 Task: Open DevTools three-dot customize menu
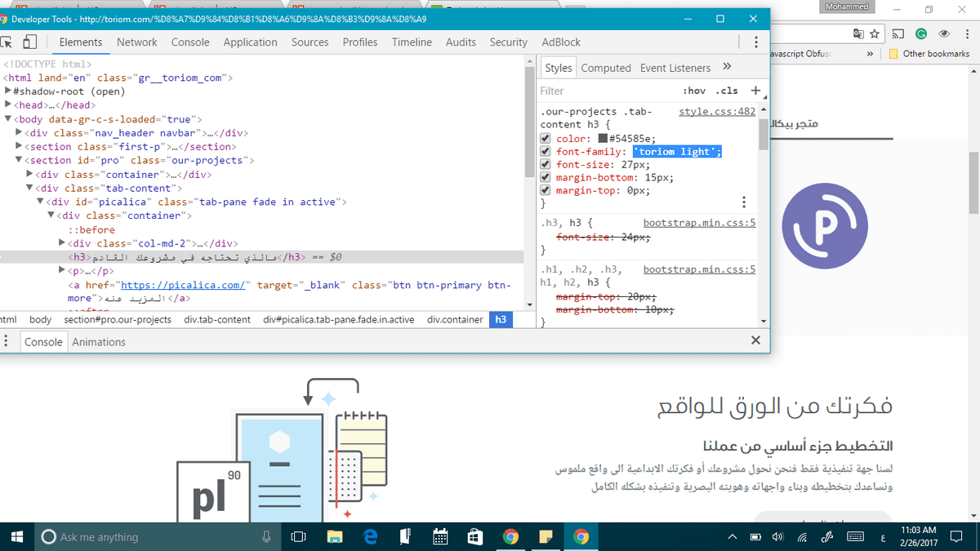point(756,42)
